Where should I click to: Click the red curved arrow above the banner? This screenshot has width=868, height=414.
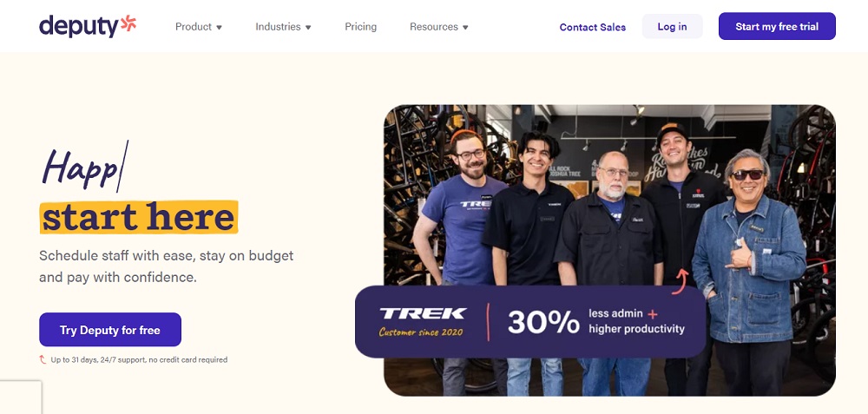pos(681,280)
